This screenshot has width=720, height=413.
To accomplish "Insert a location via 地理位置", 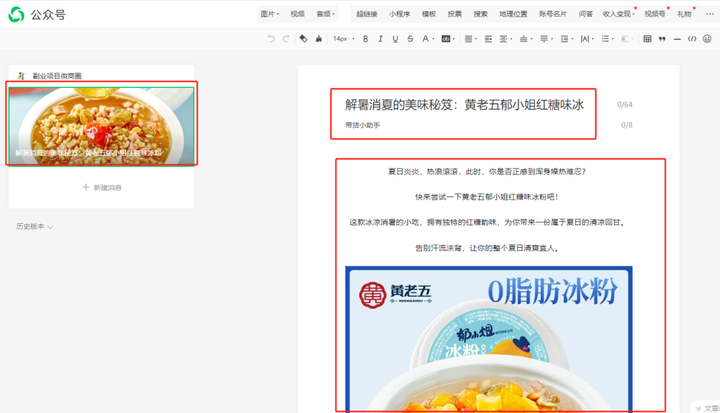I will 513,14.
